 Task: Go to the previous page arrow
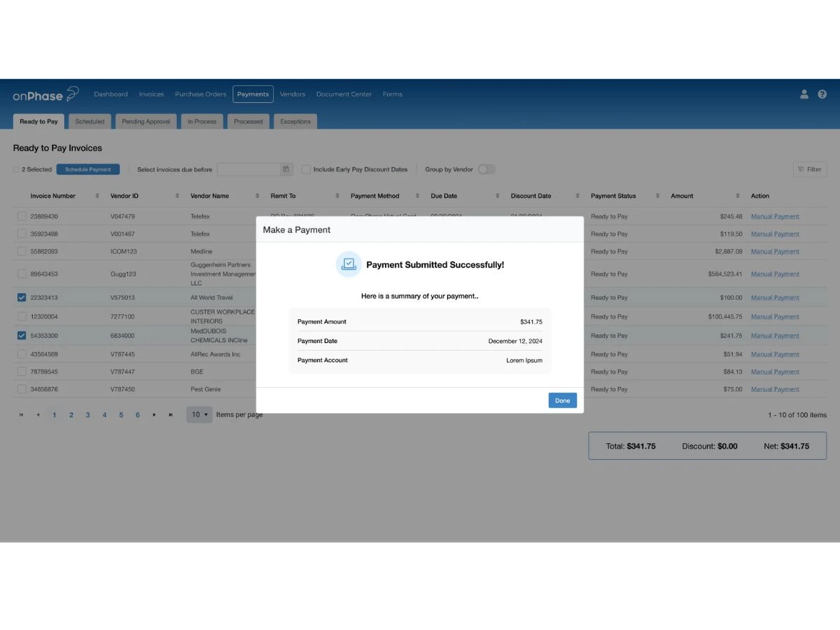(38, 415)
